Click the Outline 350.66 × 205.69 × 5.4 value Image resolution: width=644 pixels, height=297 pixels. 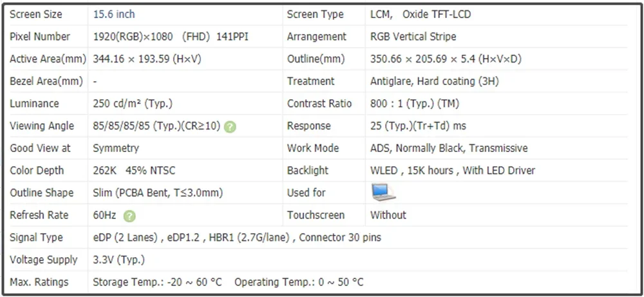coord(446,59)
